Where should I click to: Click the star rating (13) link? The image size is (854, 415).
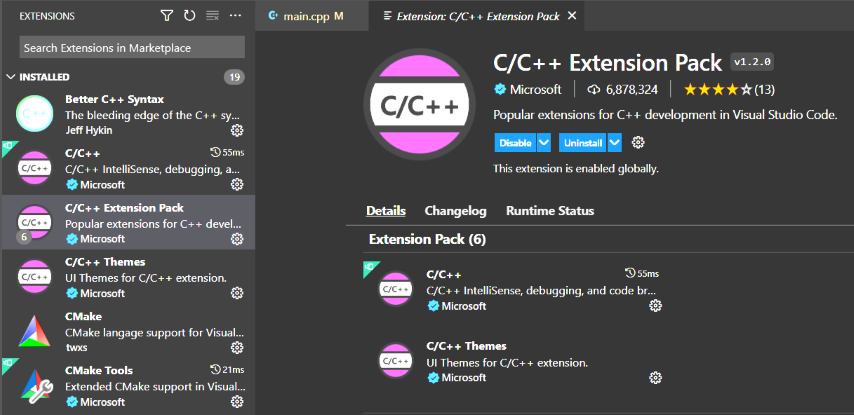[x=729, y=89]
